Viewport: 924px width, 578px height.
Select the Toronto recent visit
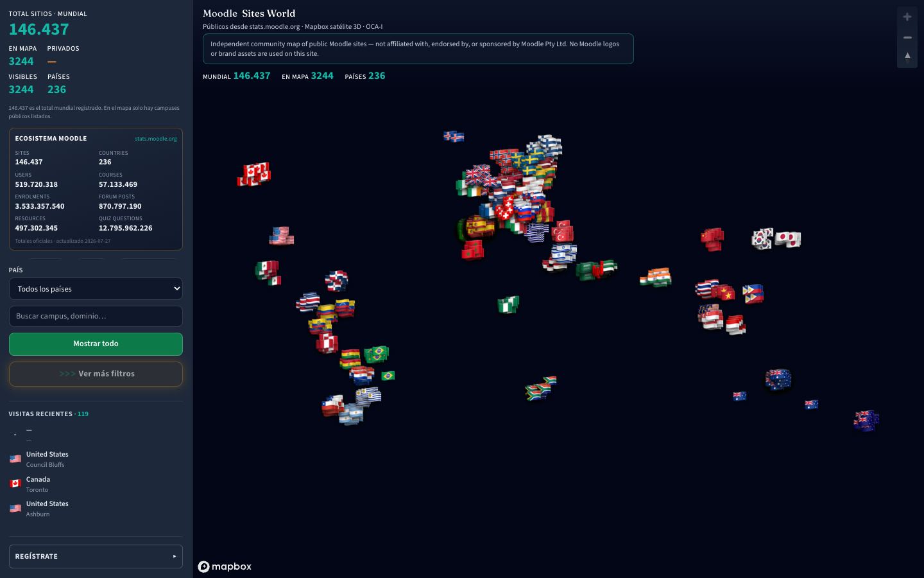coord(96,484)
